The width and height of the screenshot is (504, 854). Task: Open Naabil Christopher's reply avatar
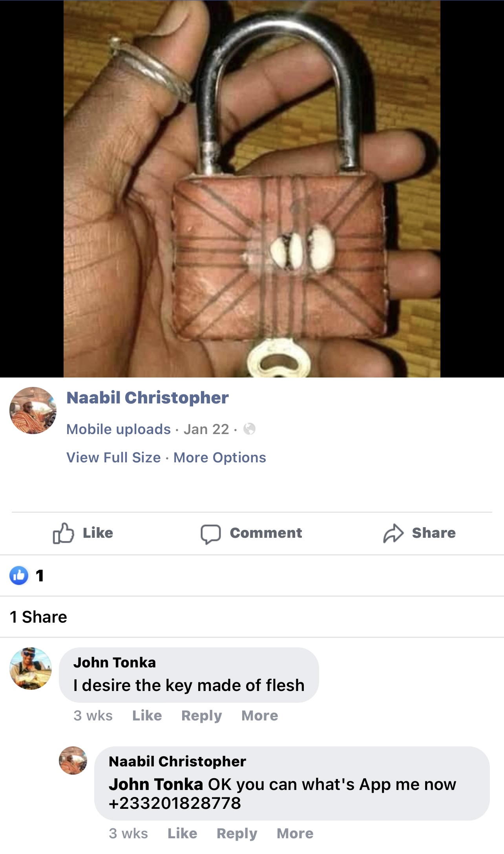click(x=73, y=761)
